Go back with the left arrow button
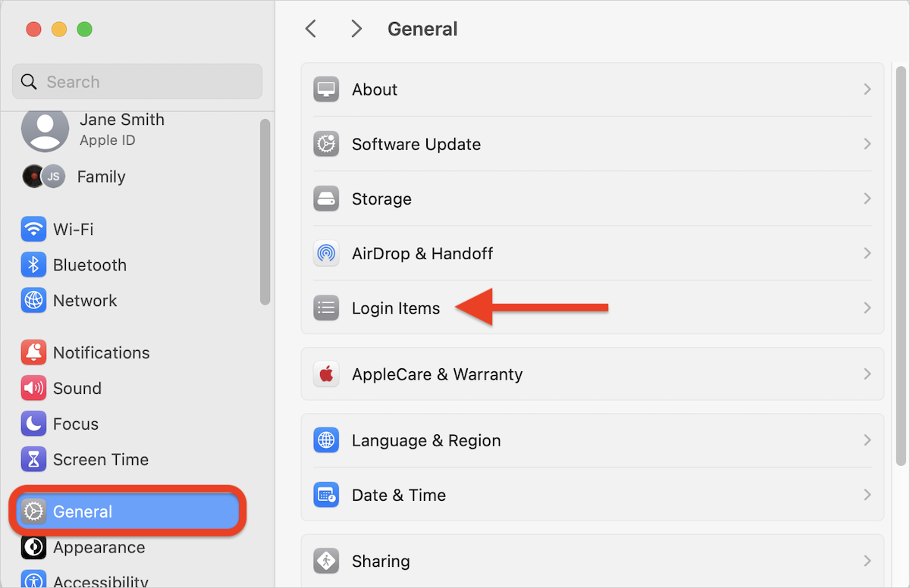The image size is (910, 588). point(310,29)
